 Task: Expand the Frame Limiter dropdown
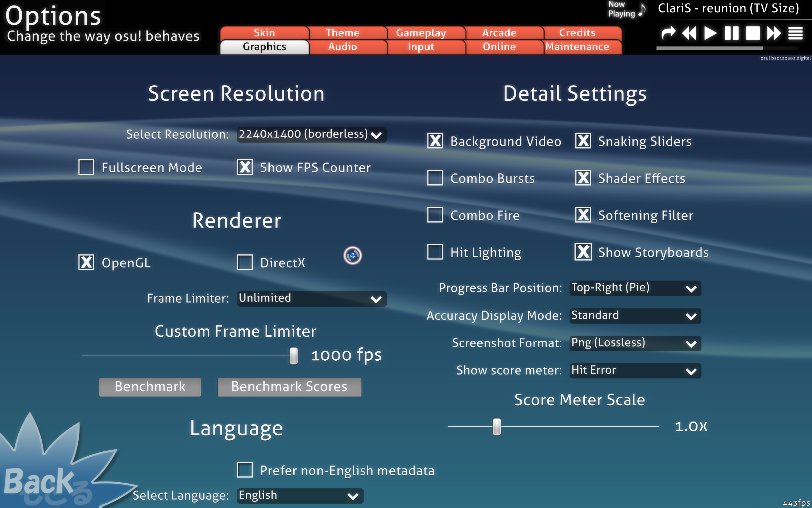[x=311, y=299]
